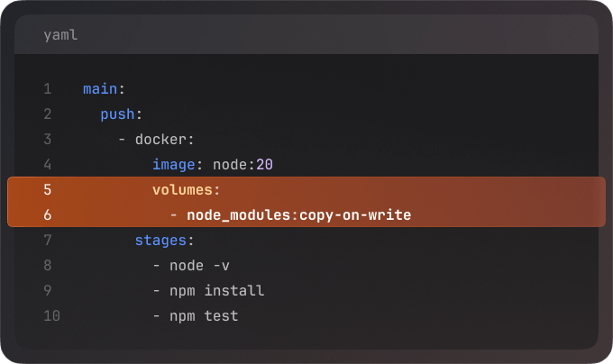Select line number 6 in the gutter
Image resolution: width=613 pixels, height=364 pixels.
click(x=47, y=215)
